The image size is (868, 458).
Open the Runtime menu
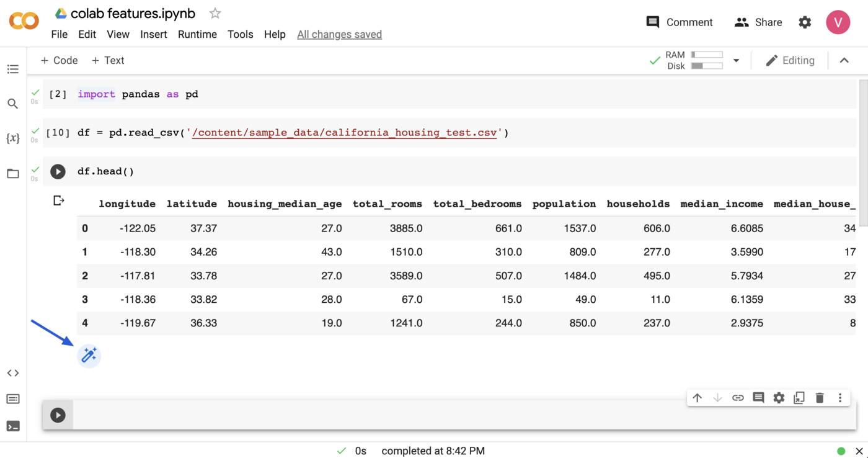pyautogui.click(x=196, y=34)
